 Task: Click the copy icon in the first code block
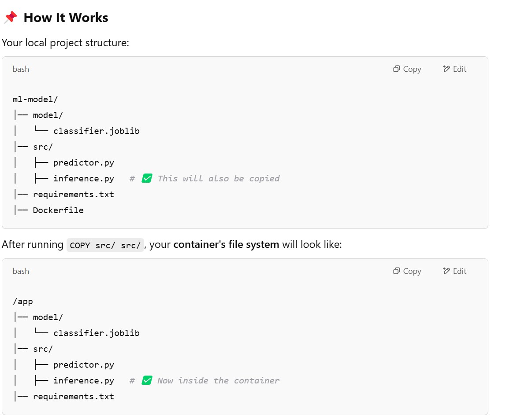click(396, 69)
